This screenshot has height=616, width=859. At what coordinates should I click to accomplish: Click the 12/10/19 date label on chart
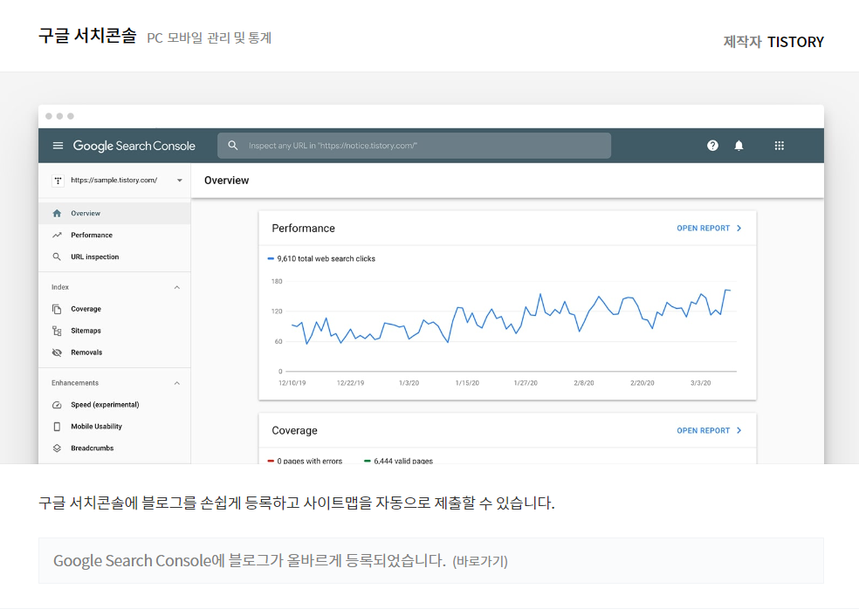pyautogui.click(x=292, y=383)
